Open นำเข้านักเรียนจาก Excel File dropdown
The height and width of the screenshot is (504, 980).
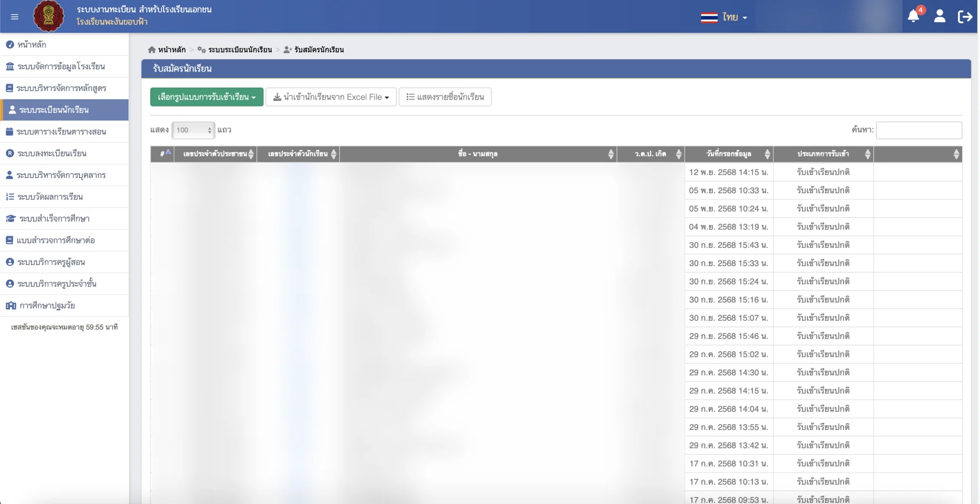point(331,97)
